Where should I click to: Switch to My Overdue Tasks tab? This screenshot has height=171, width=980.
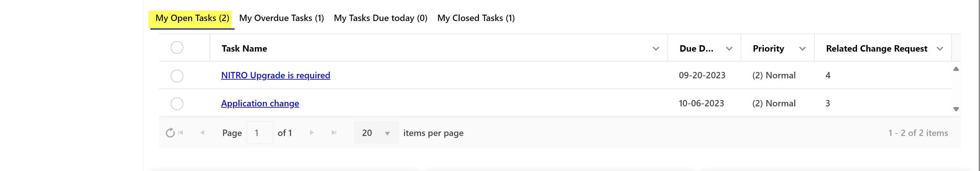coord(281,18)
